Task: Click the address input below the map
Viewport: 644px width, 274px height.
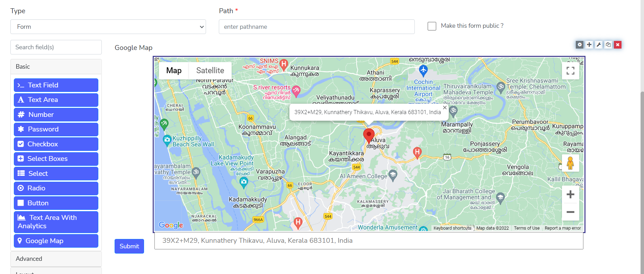Action: [369, 241]
